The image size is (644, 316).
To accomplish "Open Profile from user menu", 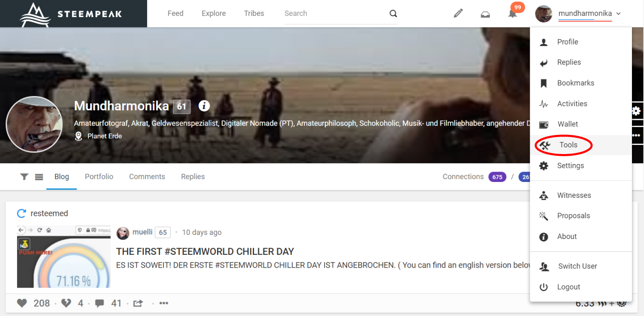I will click(x=581, y=42).
